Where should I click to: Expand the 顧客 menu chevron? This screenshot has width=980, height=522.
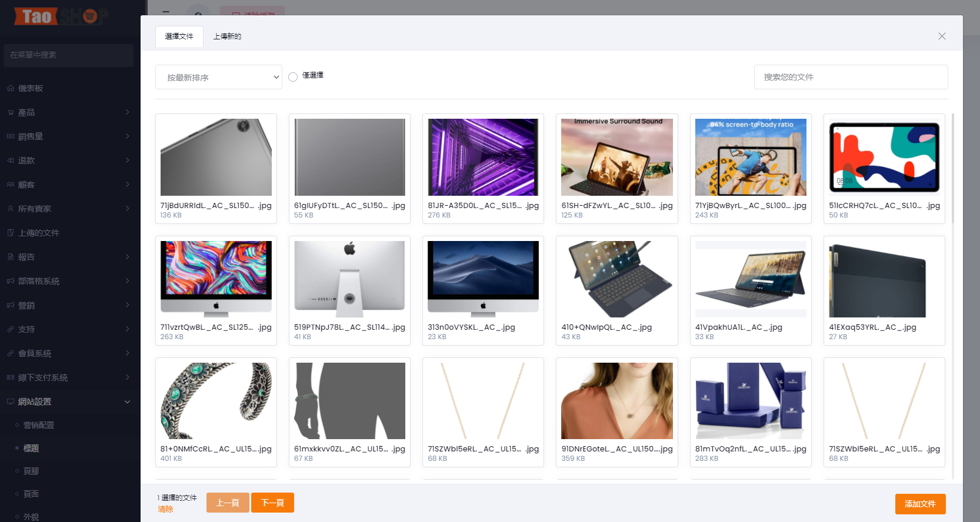click(x=128, y=185)
